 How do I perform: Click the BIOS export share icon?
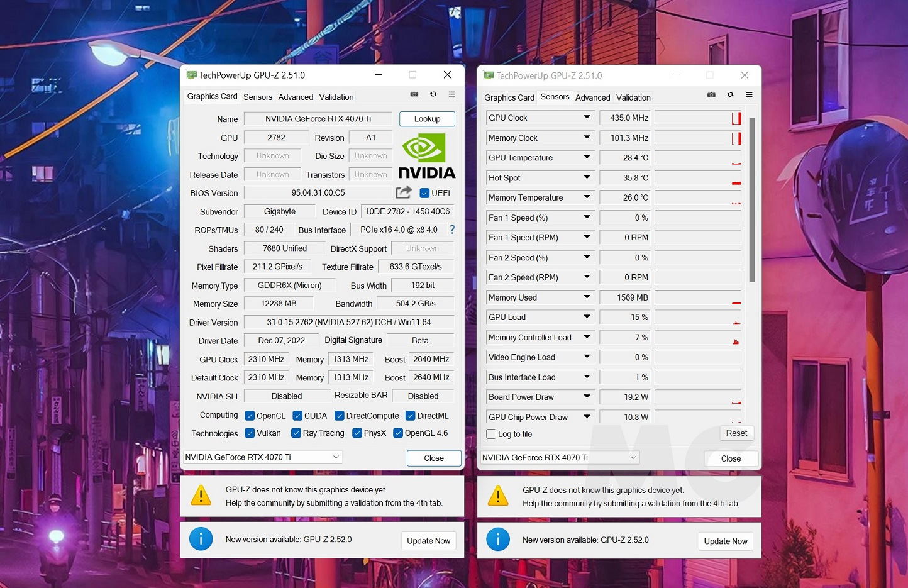tap(404, 192)
